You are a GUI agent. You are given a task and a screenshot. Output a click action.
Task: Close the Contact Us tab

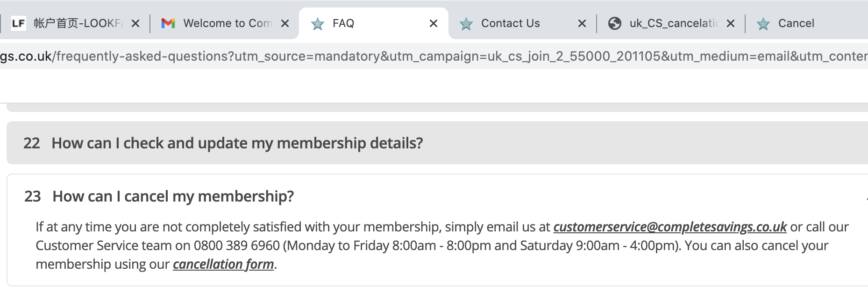[x=582, y=23]
